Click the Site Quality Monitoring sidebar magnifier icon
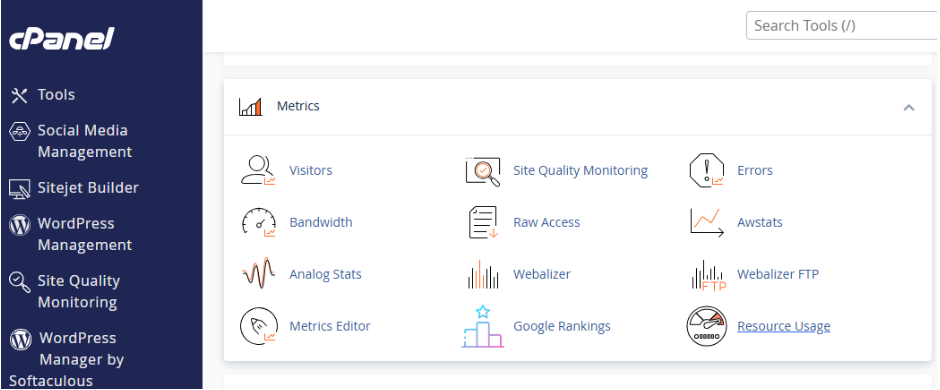This screenshot has width=940, height=390. (20, 282)
